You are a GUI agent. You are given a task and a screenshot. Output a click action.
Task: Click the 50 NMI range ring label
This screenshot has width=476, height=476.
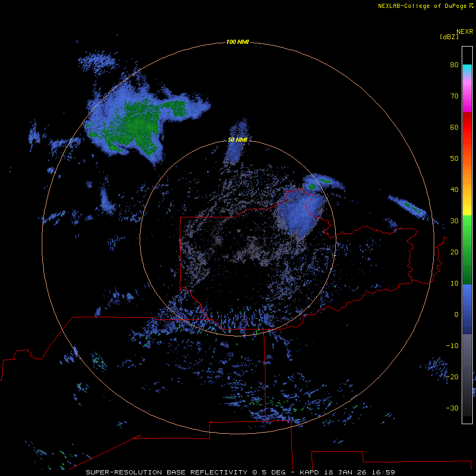click(237, 140)
